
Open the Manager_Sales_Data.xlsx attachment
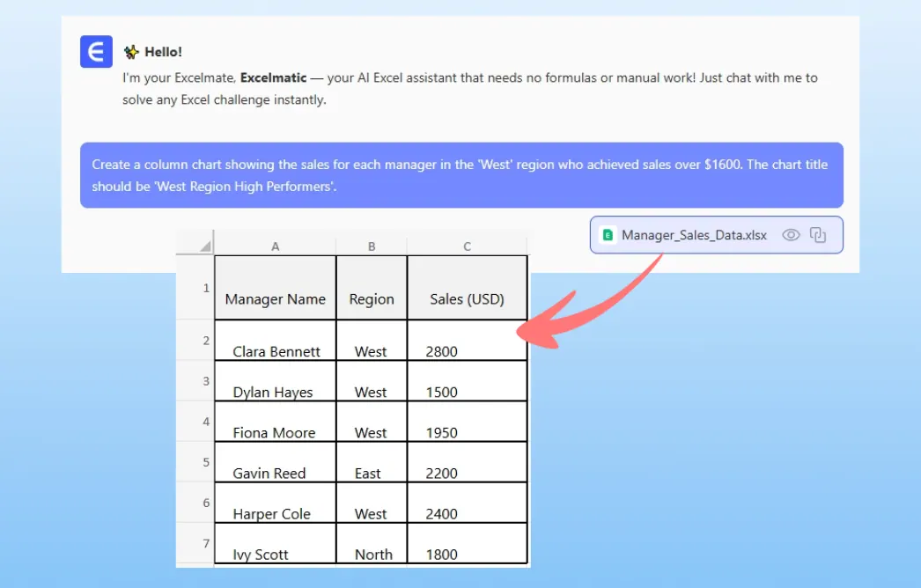pyautogui.click(x=694, y=235)
